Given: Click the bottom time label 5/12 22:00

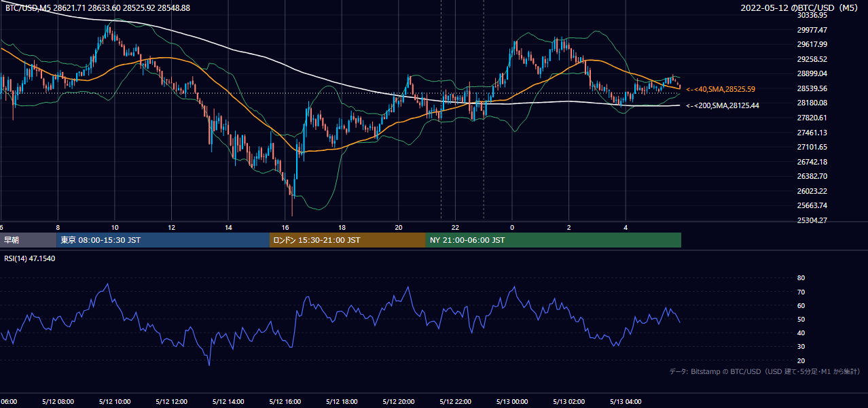Looking at the screenshot, I should coord(456,402).
